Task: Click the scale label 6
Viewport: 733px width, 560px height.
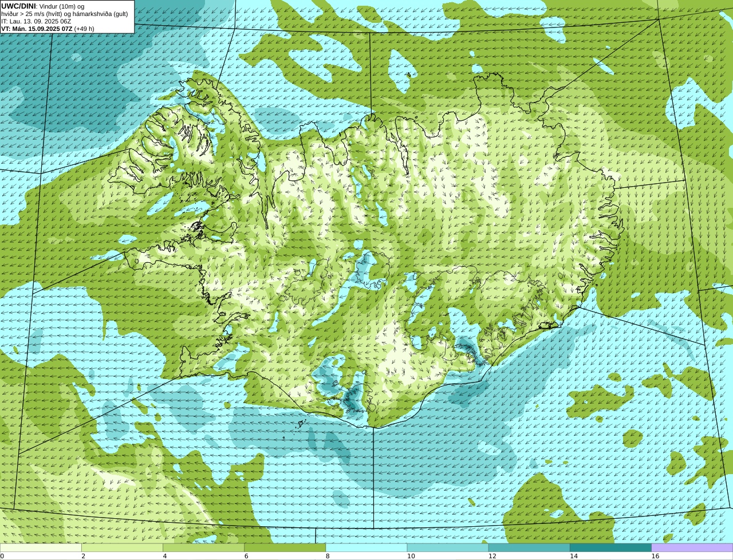Action: (246, 556)
